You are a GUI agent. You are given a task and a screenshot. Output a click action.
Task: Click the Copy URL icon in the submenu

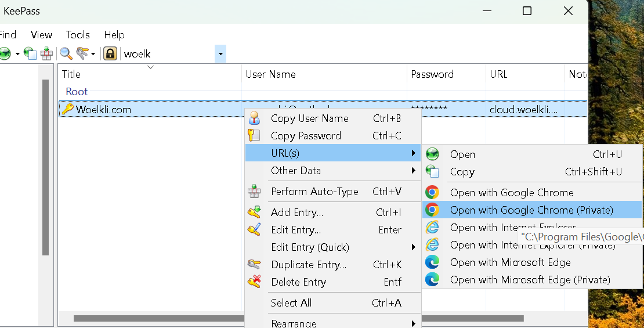point(432,171)
